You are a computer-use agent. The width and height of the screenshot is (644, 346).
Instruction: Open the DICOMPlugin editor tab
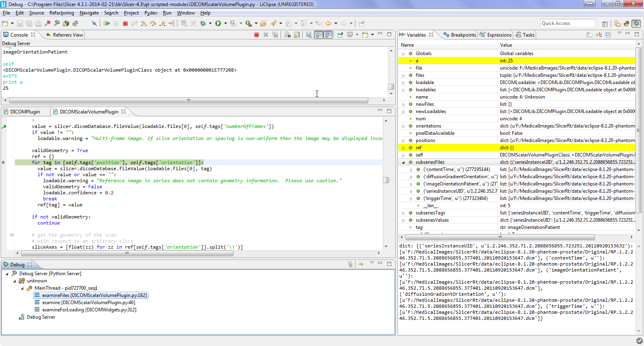coord(25,112)
